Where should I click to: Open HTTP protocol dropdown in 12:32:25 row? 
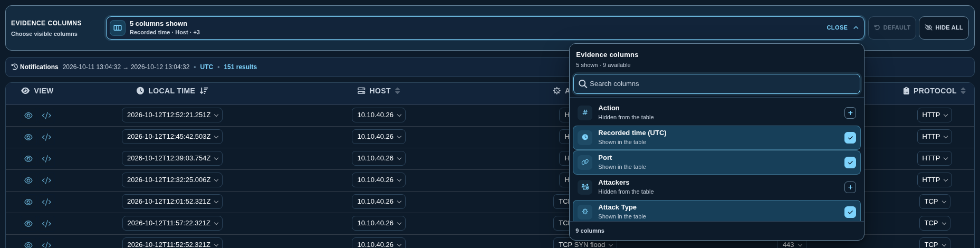[x=935, y=180]
